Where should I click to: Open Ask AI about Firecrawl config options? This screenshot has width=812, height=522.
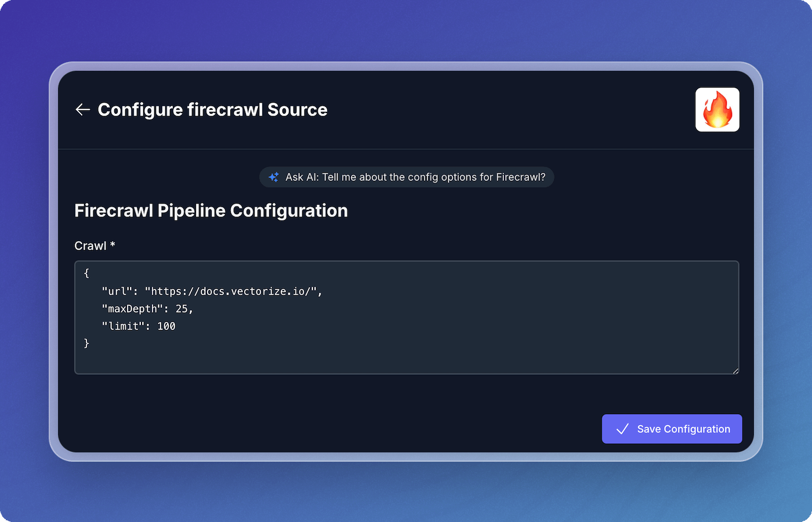point(407,177)
